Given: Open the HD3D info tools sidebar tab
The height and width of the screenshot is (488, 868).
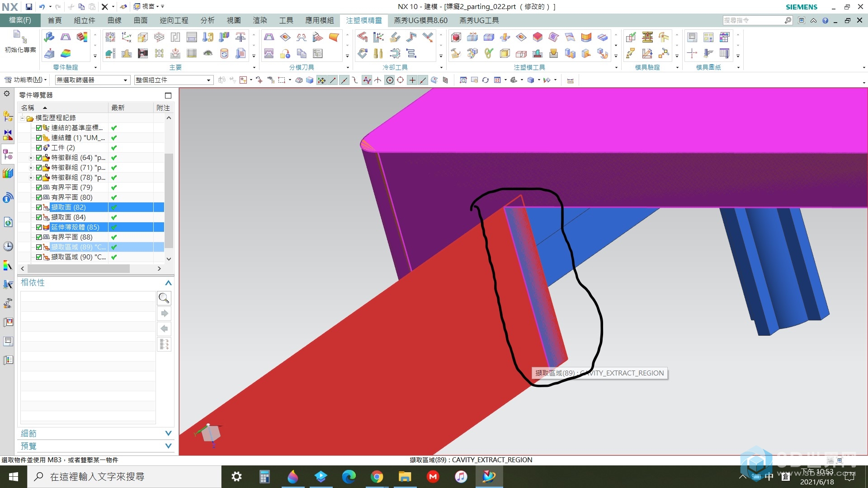Looking at the screenshot, I should [8, 197].
